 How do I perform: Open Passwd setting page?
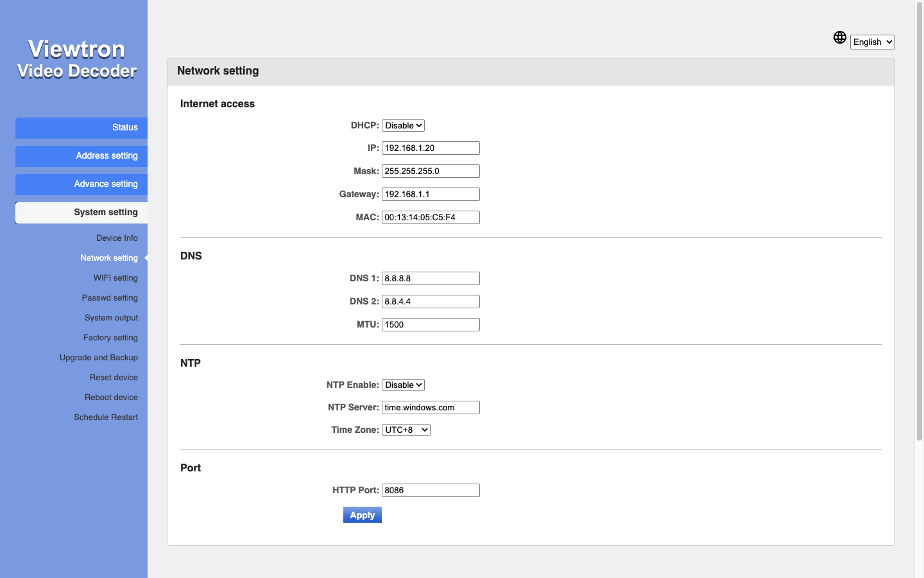[x=110, y=297]
